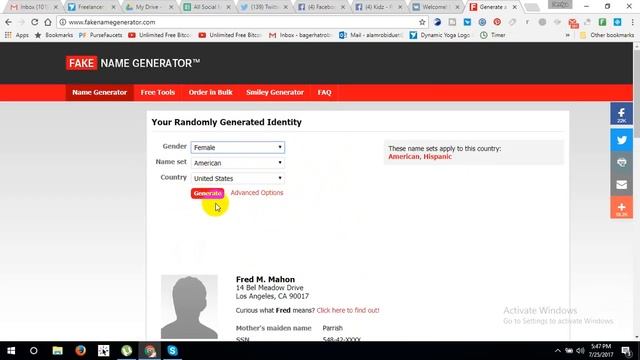Click the green extension icon in toolbar
Viewport: 640px width, 360px height.
pos(602,22)
